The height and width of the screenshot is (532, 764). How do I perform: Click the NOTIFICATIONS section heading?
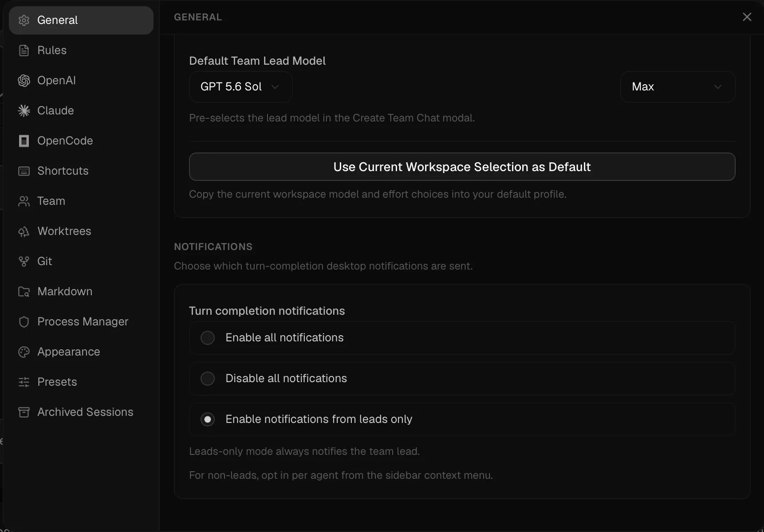[213, 246]
